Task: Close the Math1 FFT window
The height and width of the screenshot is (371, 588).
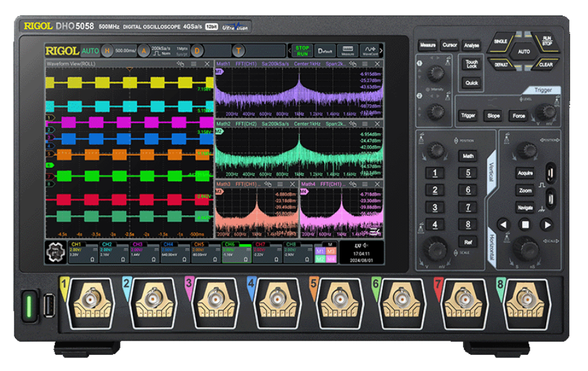Action: coord(377,64)
